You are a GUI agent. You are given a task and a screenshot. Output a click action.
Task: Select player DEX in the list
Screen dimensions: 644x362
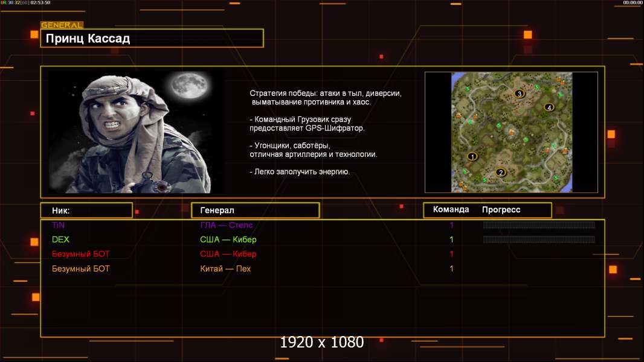pos(60,240)
